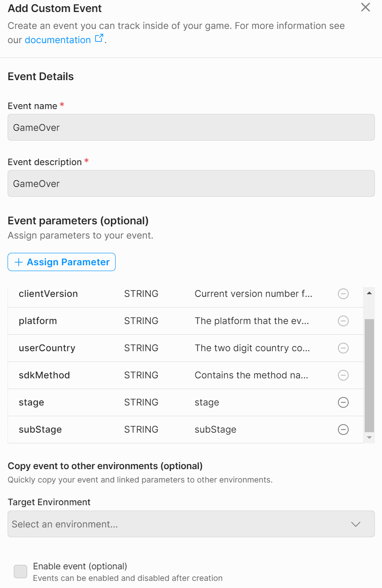Click the remove icon for clientVersion
Viewport: 382px width, 588px height.
343,294
